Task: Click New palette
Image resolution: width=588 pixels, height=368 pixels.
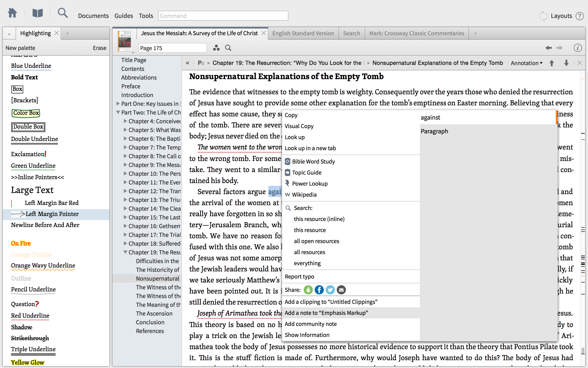Action: click(20, 48)
